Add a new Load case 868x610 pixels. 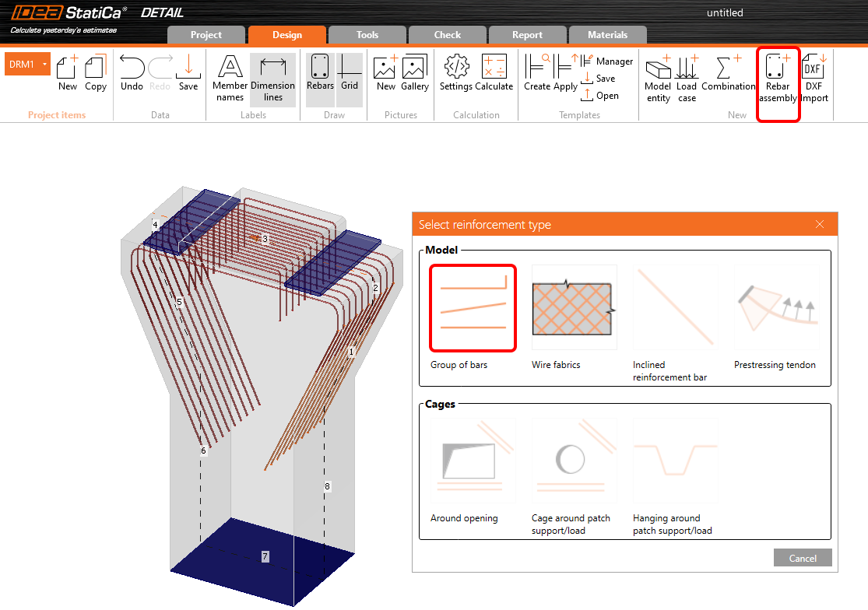tap(687, 78)
